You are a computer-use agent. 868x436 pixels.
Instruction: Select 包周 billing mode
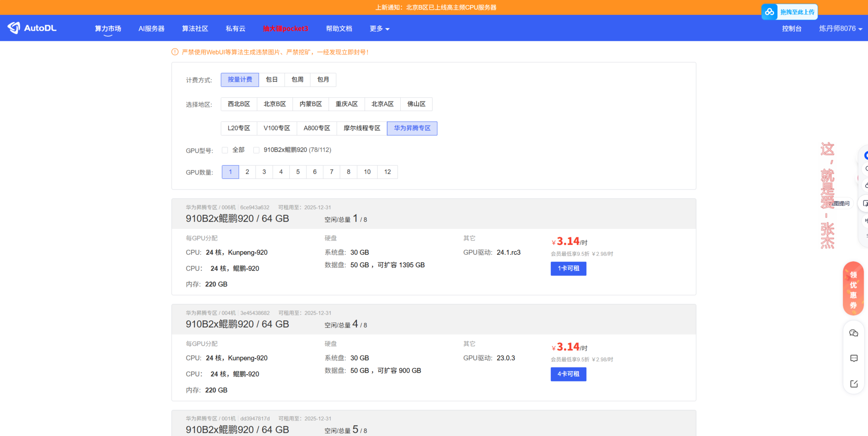[x=297, y=80]
